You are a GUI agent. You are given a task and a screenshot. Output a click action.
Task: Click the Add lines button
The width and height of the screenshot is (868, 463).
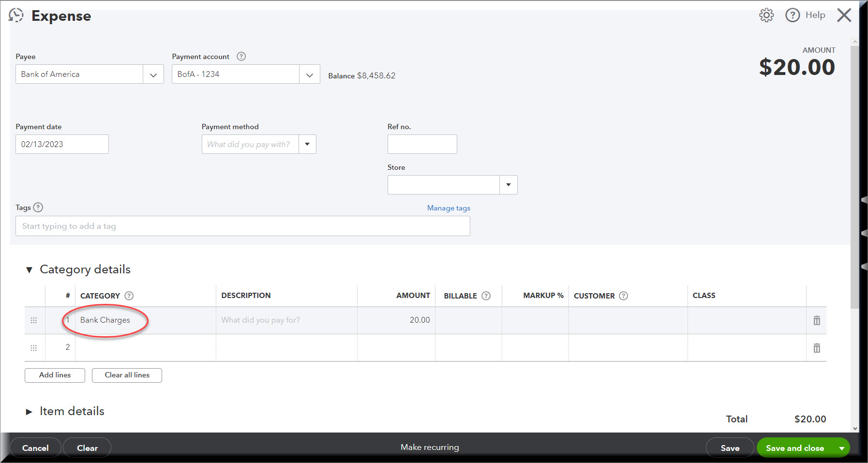[x=55, y=375]
